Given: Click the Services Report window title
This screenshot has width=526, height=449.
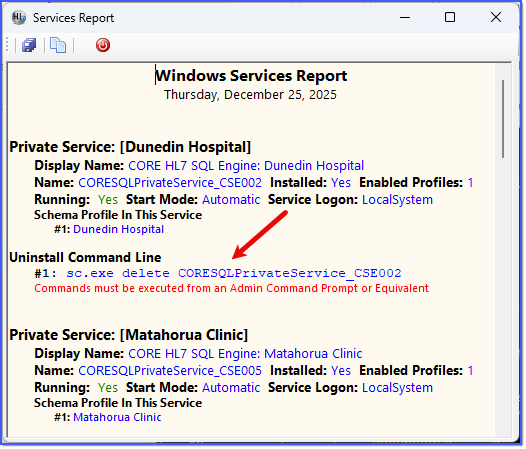Looking at the screenshot, I should tap(73, 18).
